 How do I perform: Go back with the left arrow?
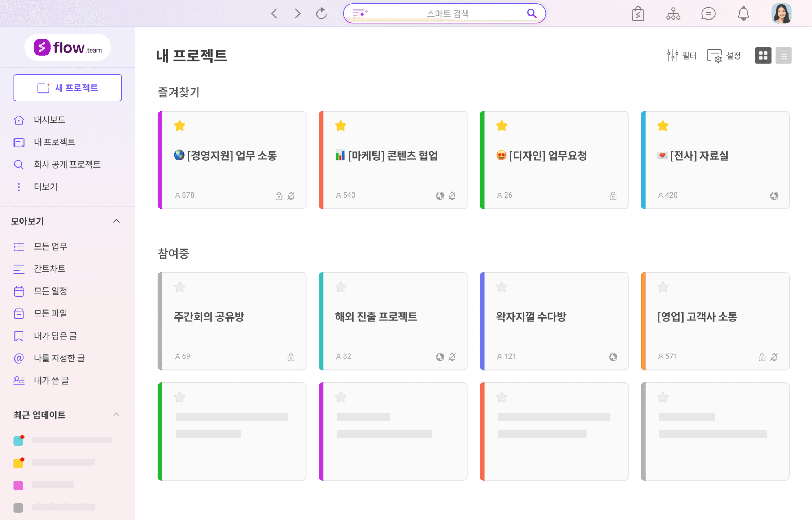coord(274,14)
